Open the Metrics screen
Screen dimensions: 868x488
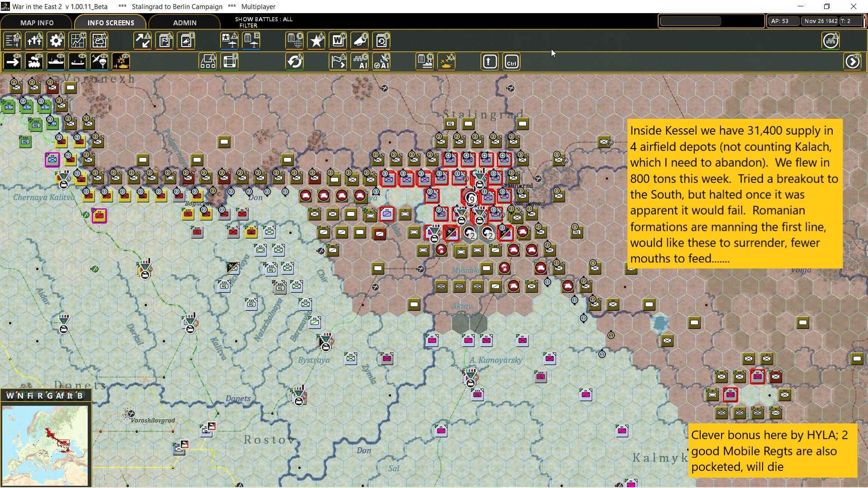coord(77,41)
